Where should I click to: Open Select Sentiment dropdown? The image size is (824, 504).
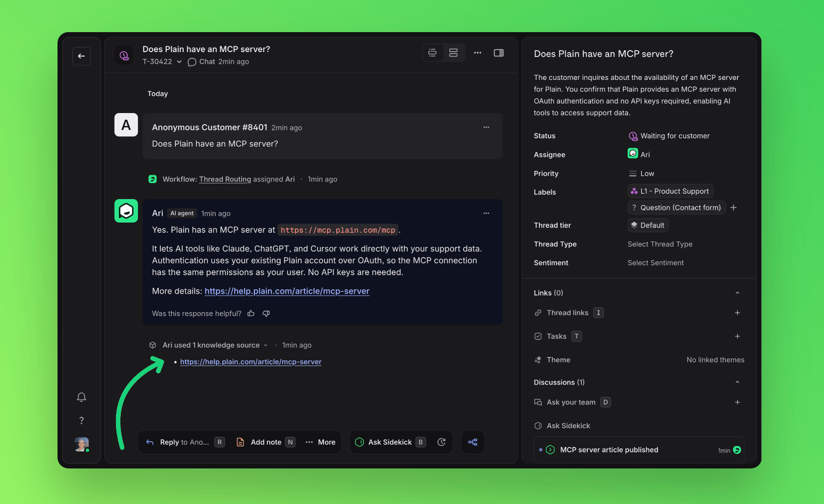(655, 263)
